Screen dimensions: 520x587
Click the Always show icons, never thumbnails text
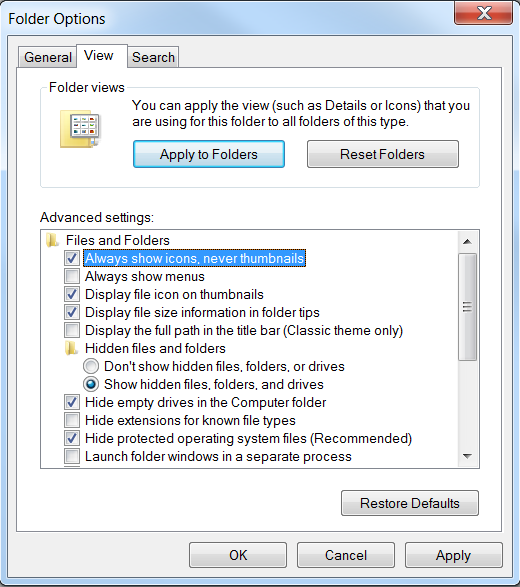194,258
